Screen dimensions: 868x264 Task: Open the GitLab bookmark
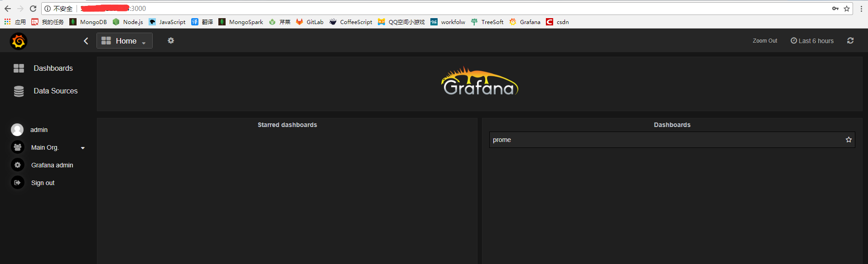click(x=310, y=22)
